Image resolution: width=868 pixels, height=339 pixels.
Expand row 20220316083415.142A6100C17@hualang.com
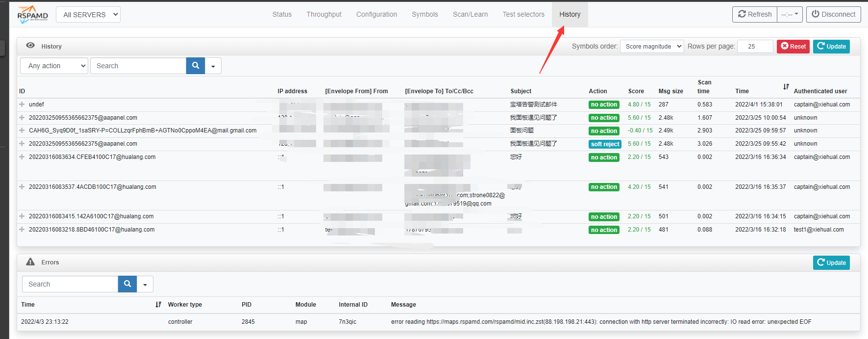coord(22,216)
